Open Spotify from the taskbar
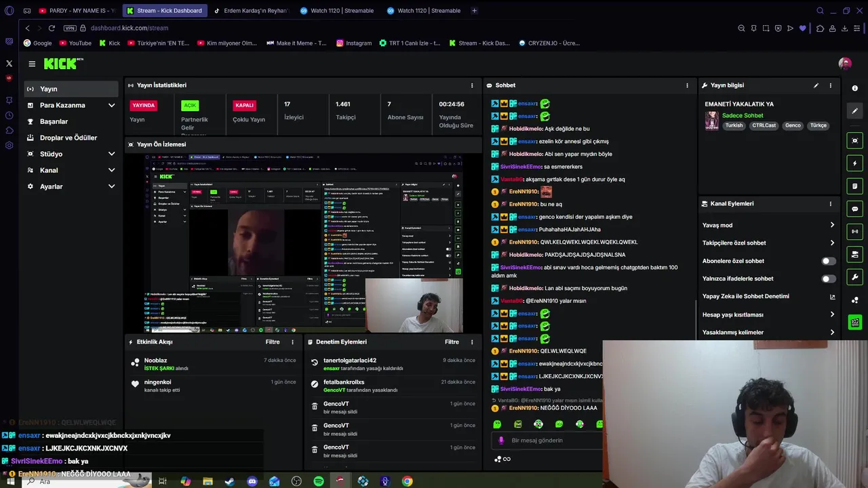 [319, 481]
